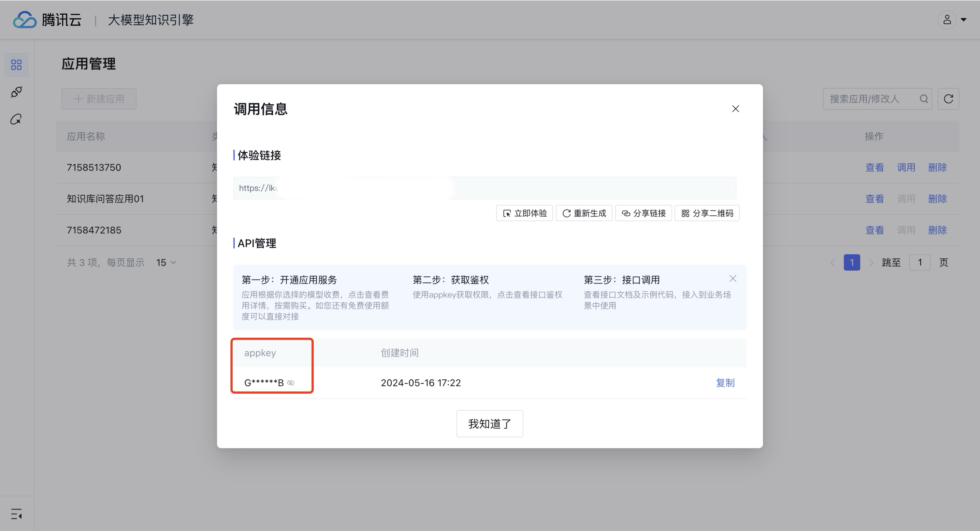Click the Tencent Cloud logo
The height and width of the screenshot is (531, 980).
[x=47, y=20]
